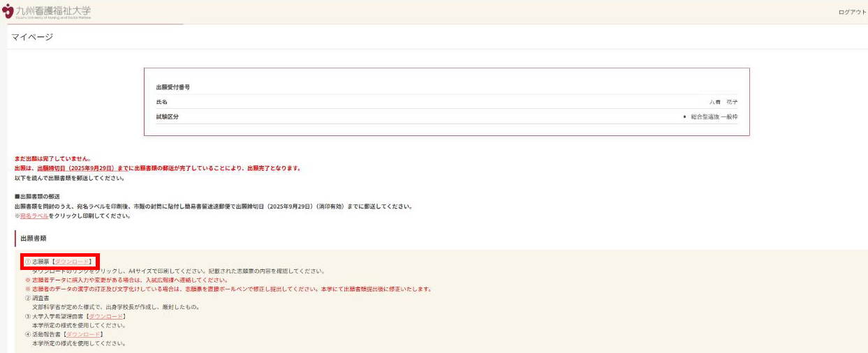
Task: Click the underlined 出願締切日 deadline in red text
Action: coord(75,168)
